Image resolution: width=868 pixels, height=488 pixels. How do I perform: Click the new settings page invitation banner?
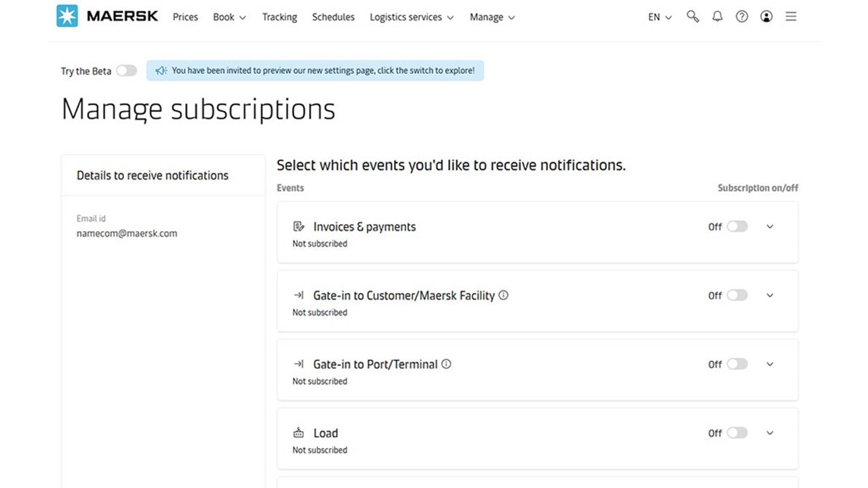point(315,70)
